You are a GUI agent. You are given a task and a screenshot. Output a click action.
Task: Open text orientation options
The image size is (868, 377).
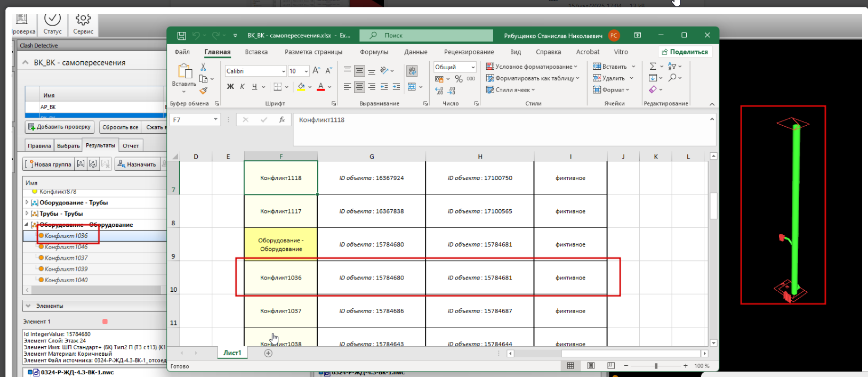click(385, 70)
